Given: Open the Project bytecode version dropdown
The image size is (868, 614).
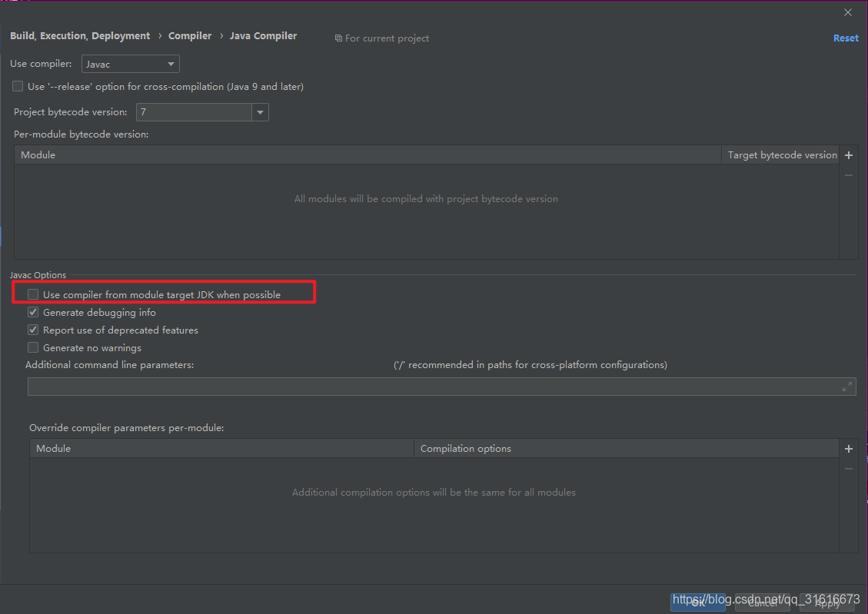Looking at the screenshot, I should click(x=260, y=112).
